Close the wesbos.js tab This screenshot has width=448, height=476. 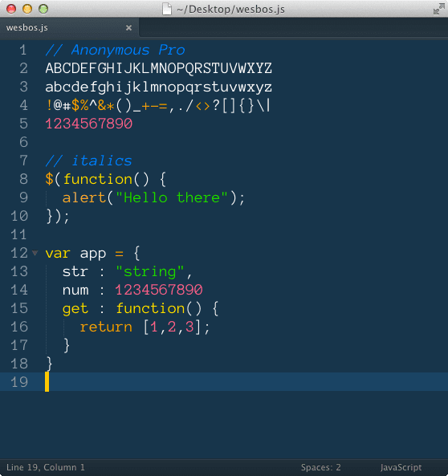pos(128,27)
